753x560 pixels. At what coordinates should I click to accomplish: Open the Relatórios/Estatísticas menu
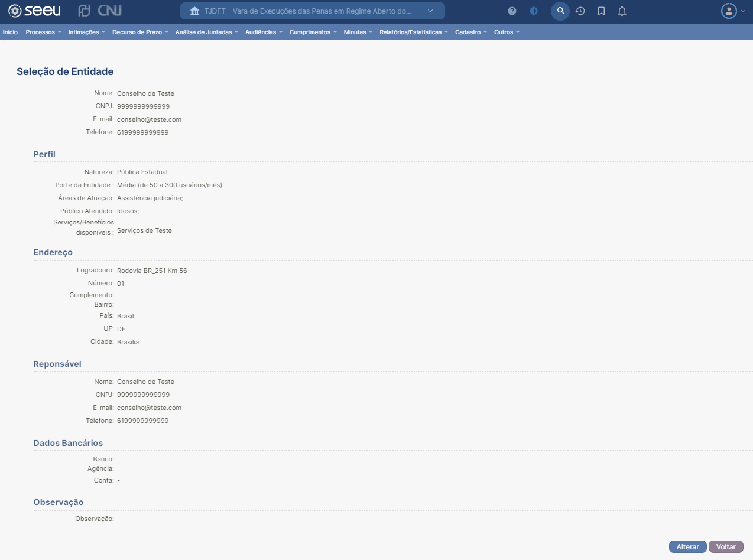point(413,32)
